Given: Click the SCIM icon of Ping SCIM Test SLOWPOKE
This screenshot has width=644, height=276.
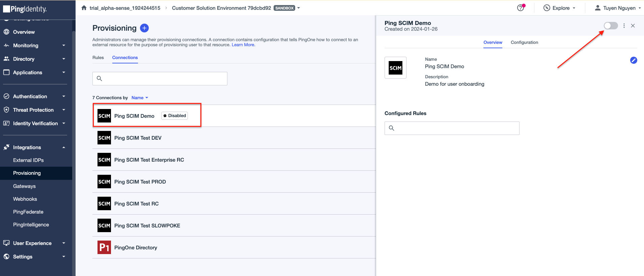Looking at the screenshot, I should (x=104, y=225).
